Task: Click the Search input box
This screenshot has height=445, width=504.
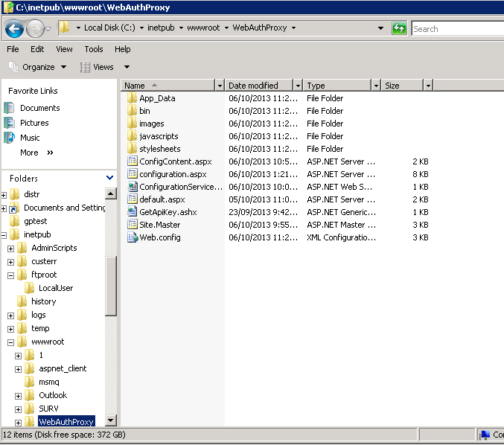Action: pos(457,29)
